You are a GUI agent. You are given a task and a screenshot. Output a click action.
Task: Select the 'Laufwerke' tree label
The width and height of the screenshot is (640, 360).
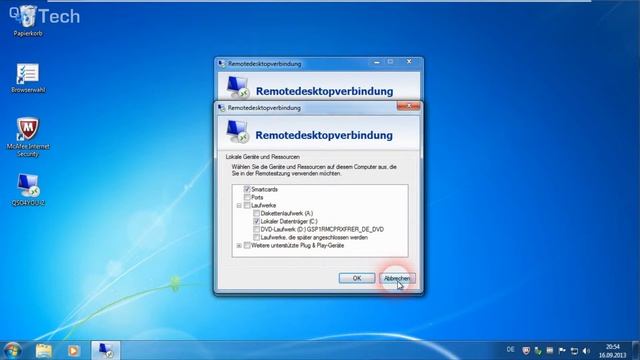264,205
